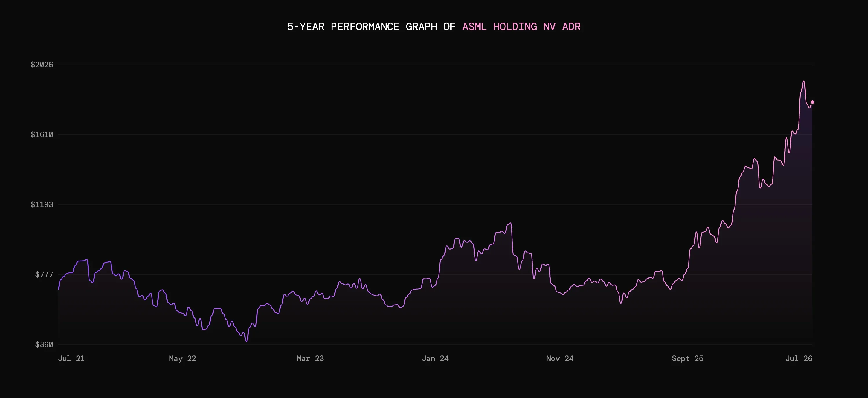Click the "Jan 24" x-axis label
The image size is (868, 398).
pos(435,358)
